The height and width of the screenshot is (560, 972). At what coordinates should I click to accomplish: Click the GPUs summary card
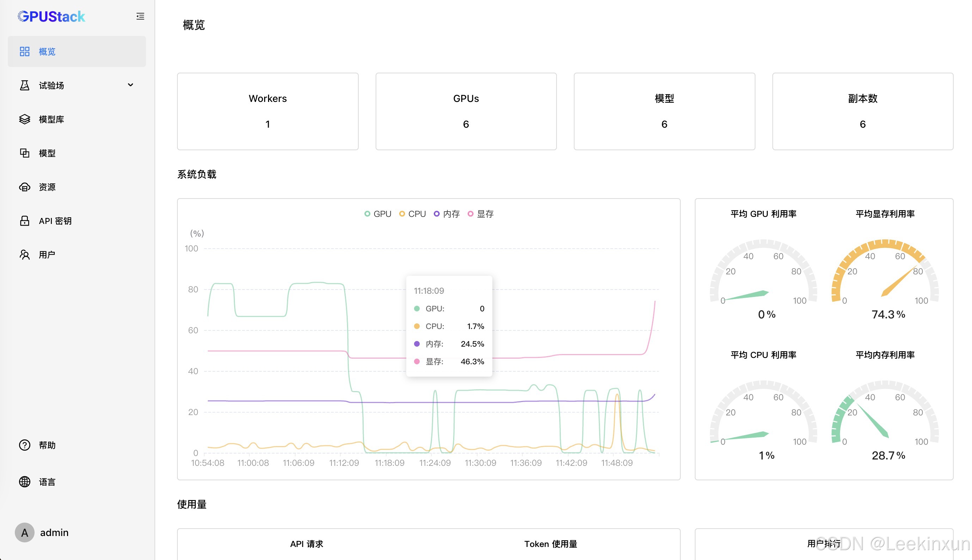tap(466, 111)
